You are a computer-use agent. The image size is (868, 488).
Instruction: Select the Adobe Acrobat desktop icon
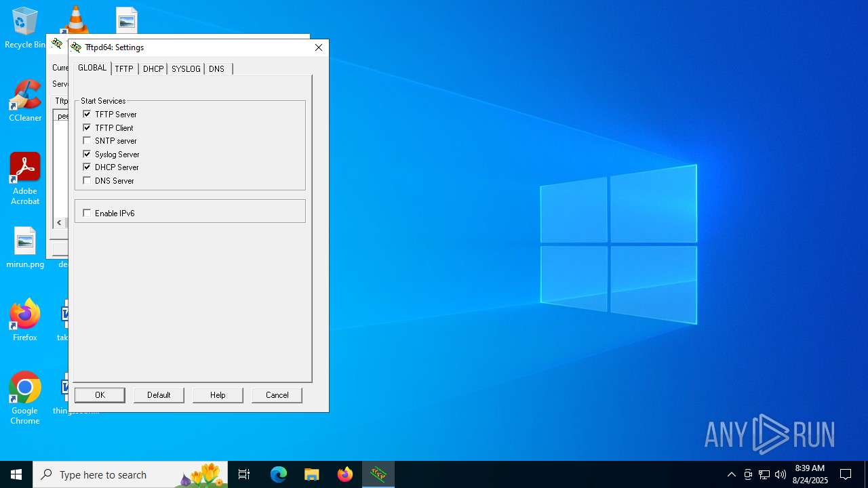(25, 179)
